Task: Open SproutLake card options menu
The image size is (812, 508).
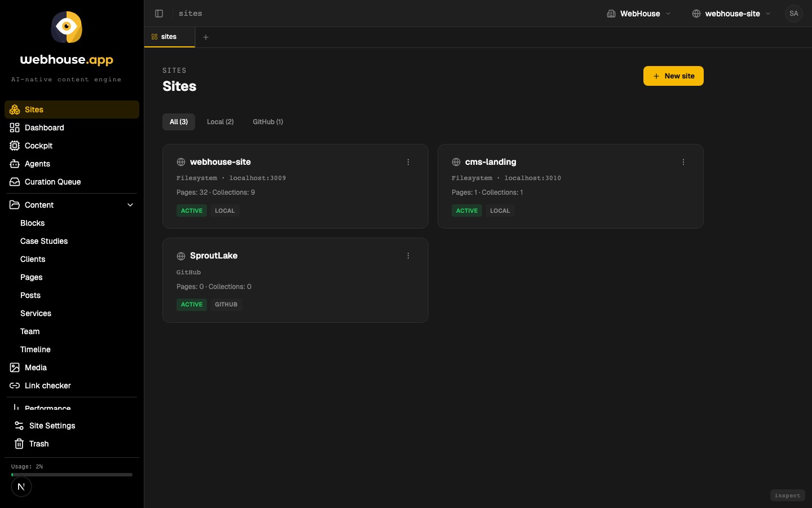Action: click(x=408, y=256)
